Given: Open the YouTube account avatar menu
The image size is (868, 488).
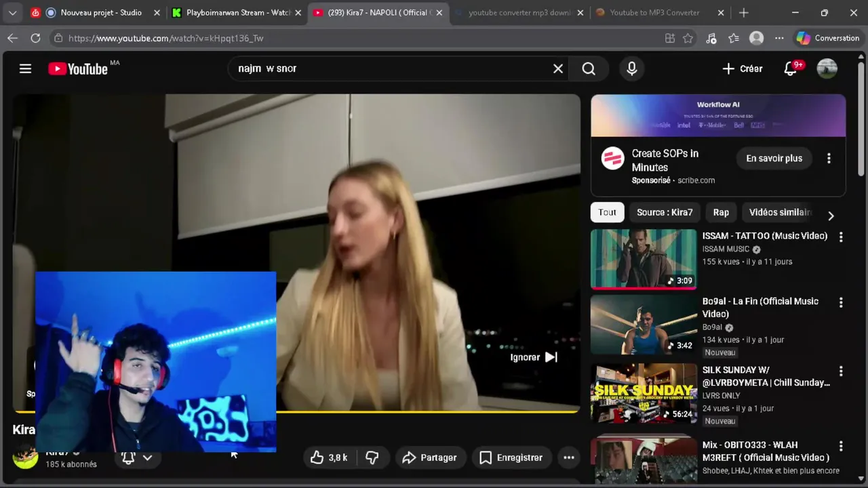Looking at the screenshot, I should tap(827, 68).
